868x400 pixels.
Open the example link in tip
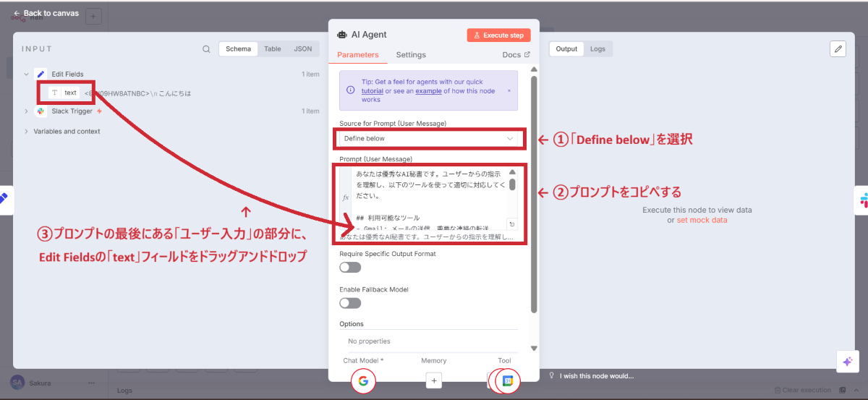(x=427, y=90)
